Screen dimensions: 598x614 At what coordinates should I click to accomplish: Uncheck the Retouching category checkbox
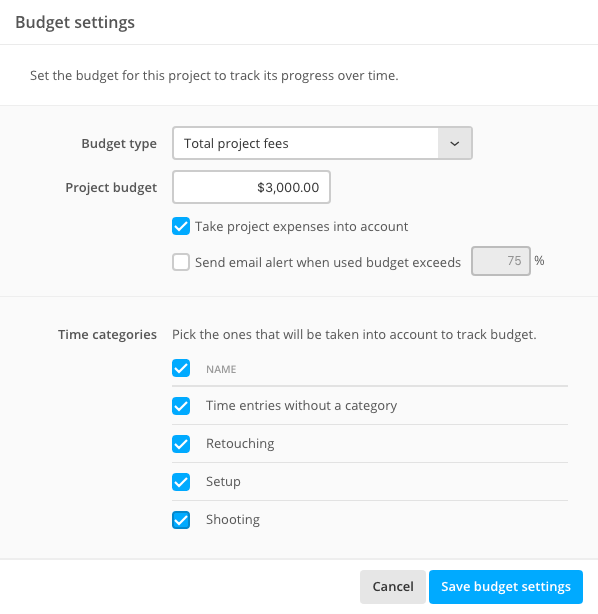(181, 444)
